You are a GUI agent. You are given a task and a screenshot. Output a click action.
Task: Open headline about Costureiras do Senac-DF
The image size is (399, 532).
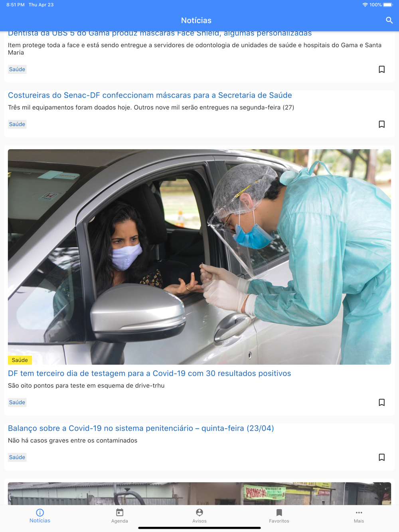click(x=150, y=95)
